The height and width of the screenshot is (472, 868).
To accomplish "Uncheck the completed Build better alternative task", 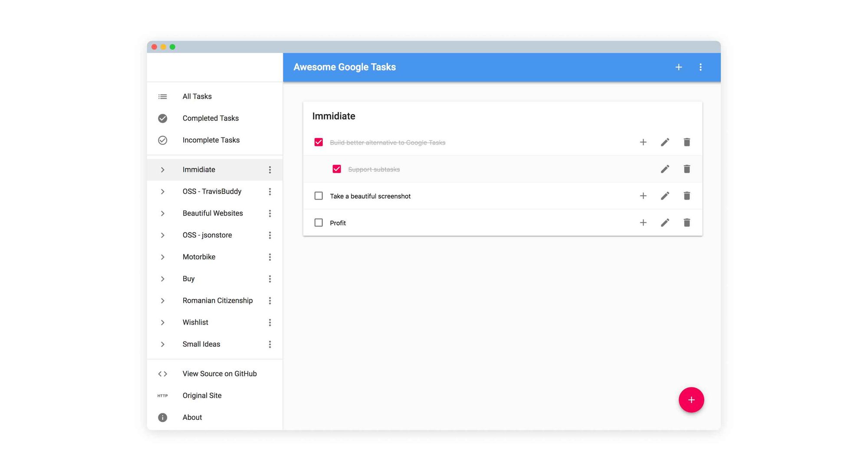I will [x=319, y=142].
